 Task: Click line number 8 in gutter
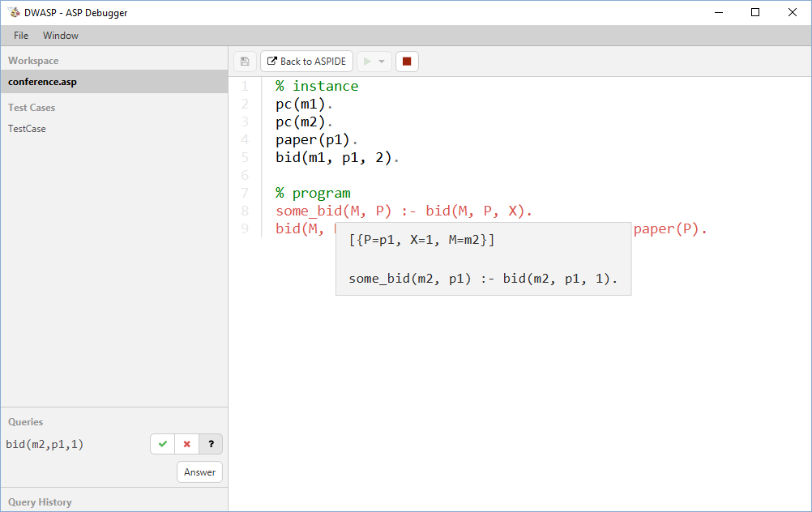[245, 211]
